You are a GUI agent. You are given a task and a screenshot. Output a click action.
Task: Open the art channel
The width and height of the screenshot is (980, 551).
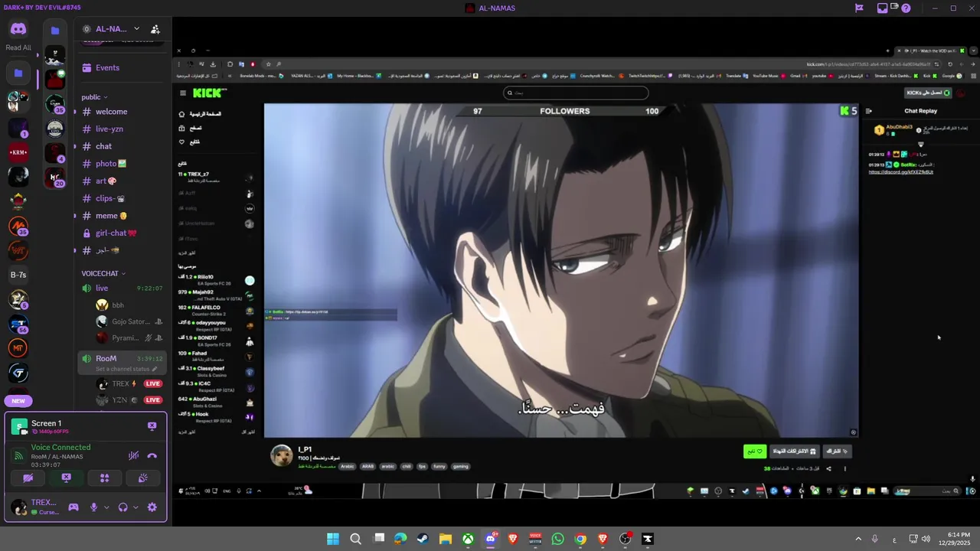click(x=122, y=181)
